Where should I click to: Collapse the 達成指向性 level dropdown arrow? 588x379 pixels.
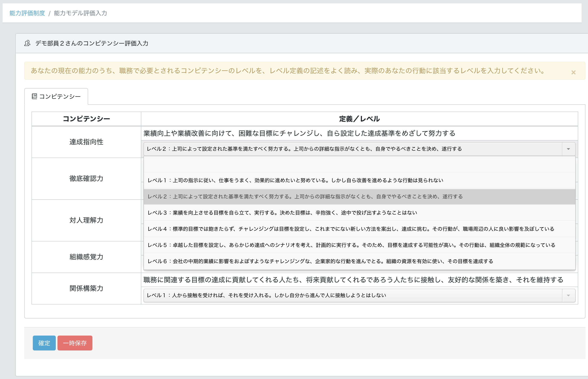[x=568, y=149]
